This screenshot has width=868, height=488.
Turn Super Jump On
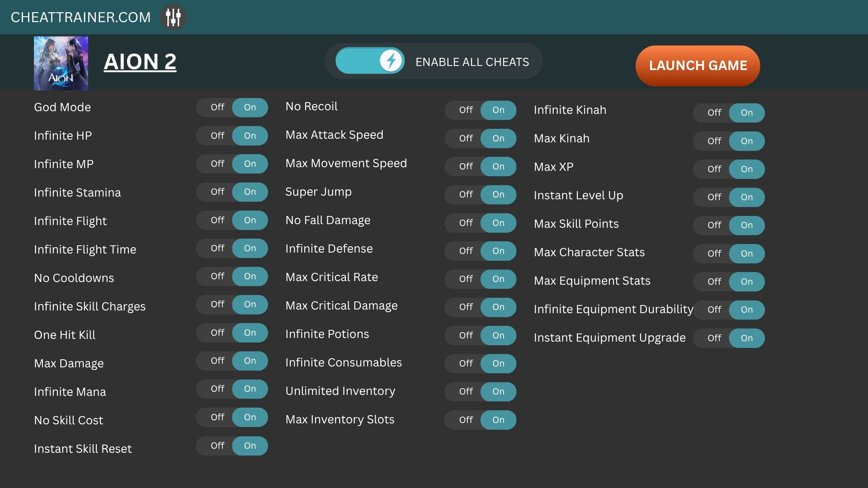coord(499,194)
